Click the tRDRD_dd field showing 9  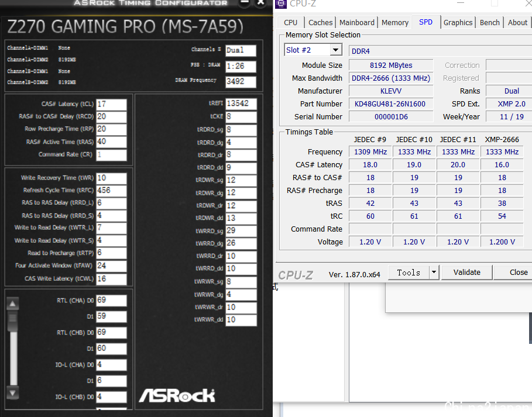point(241,168)
